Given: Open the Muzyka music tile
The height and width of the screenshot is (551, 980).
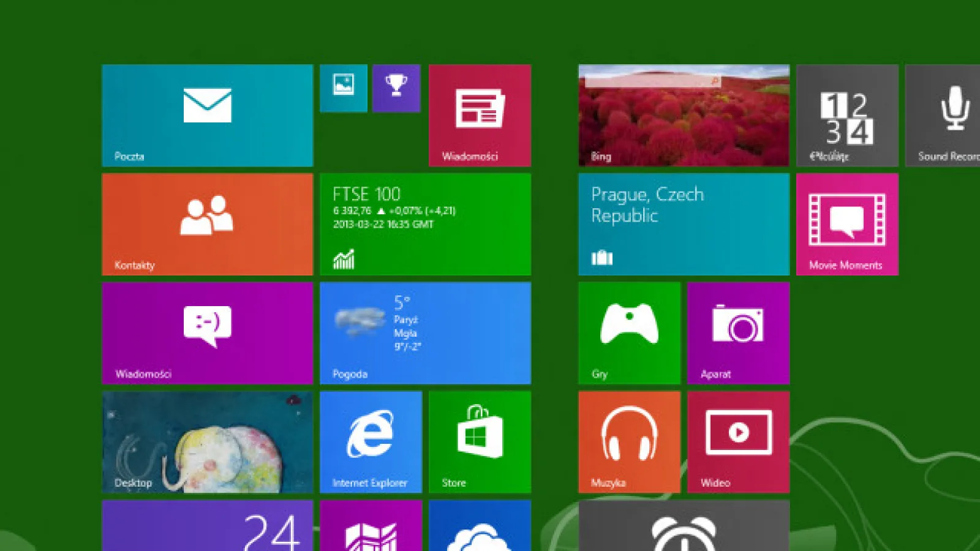Looking at the screenshot, I should 629,442.
